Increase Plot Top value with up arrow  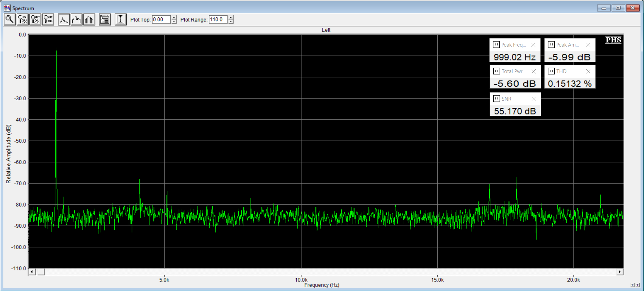click(174, 18)
